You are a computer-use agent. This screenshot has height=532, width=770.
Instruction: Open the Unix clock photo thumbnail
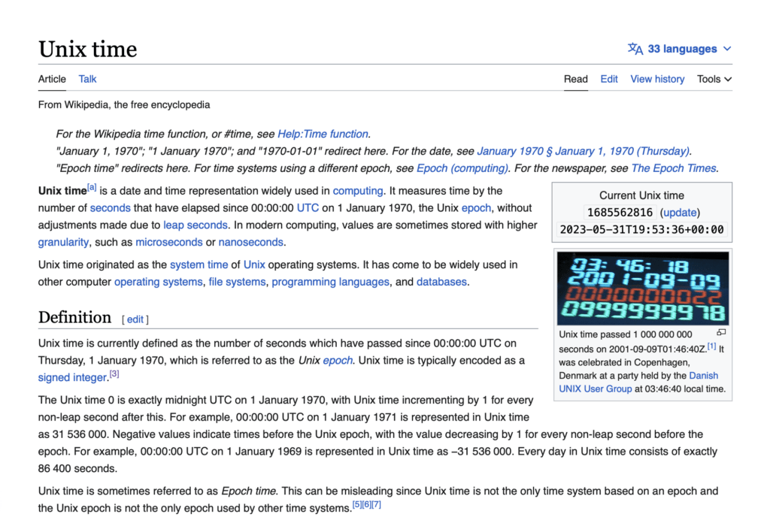coord(642,288)
